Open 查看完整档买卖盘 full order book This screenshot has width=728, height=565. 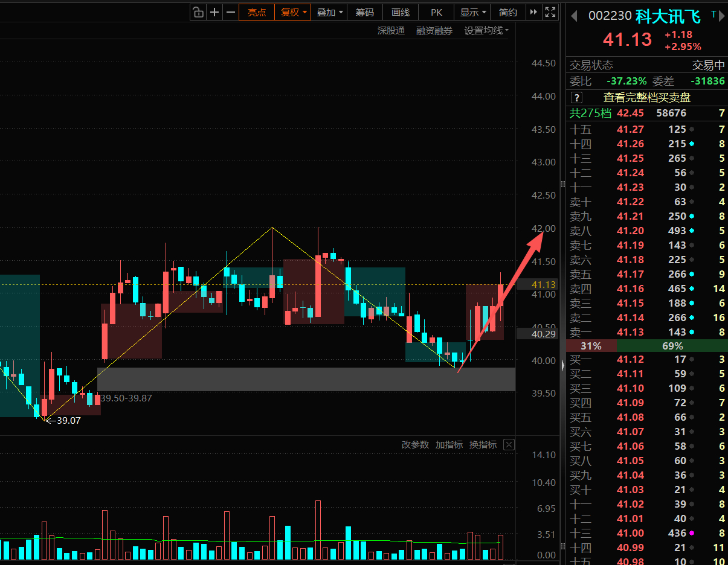647,97
